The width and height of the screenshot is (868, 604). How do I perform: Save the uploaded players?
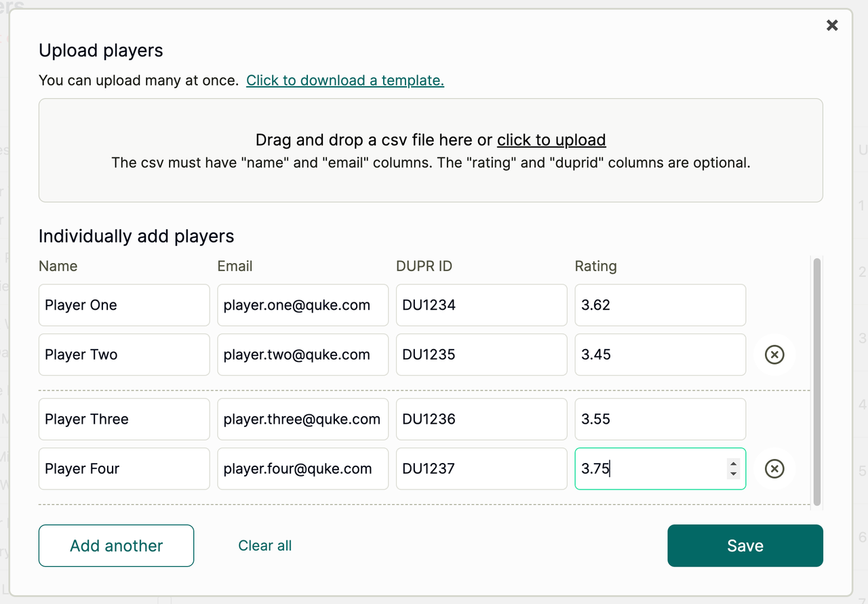[745, 546]
